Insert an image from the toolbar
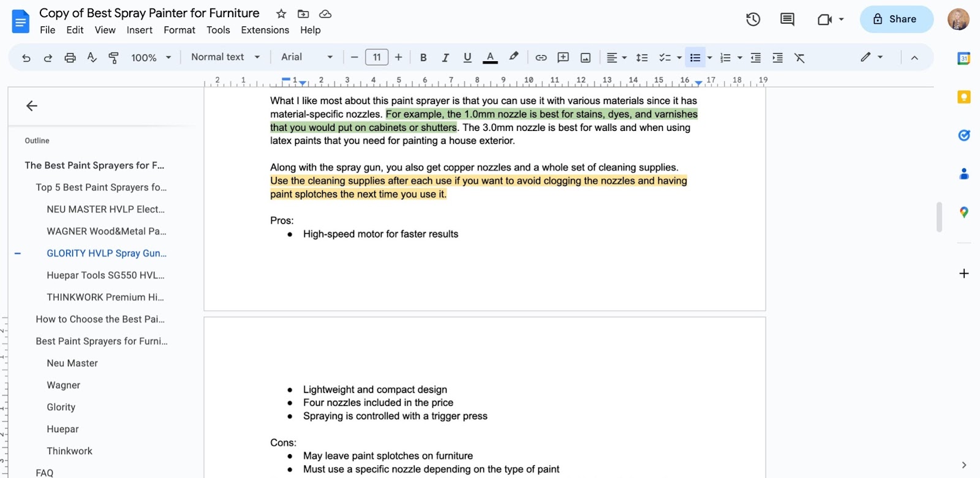 point(586,58)
